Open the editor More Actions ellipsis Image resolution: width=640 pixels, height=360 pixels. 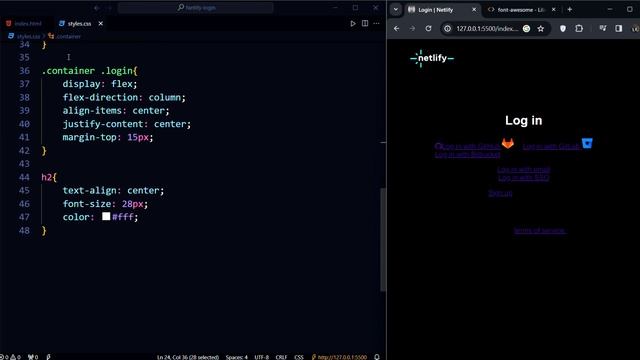(x=376, y=24)
